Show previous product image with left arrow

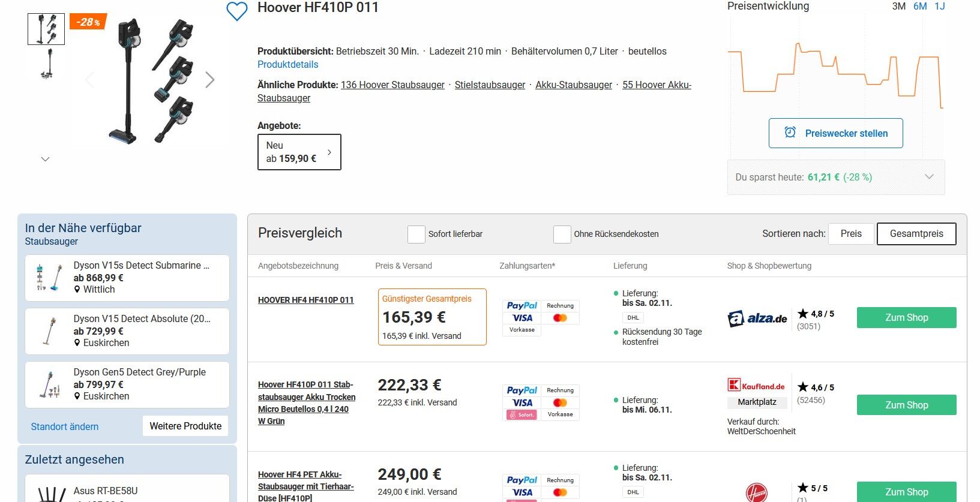coord(89,80)
